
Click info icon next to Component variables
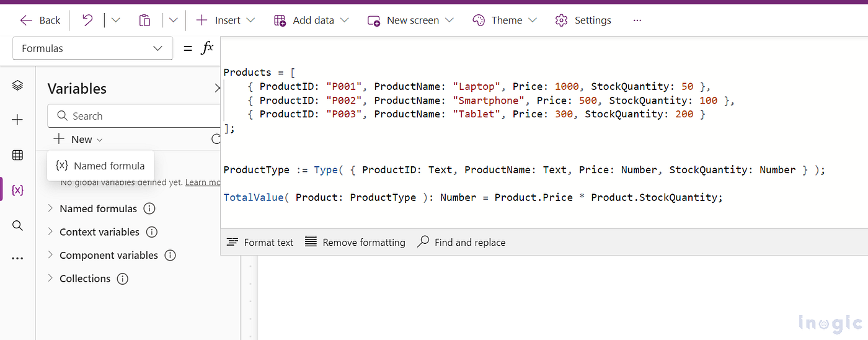click(x=170, y=256)
